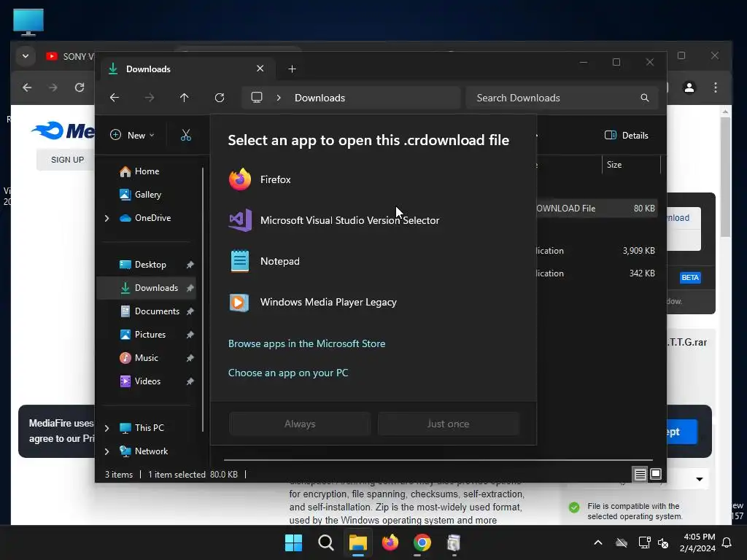This screenshot has height=560, width=747.
Task: Pick Notepad from the app list
Action: click(373, 262)
